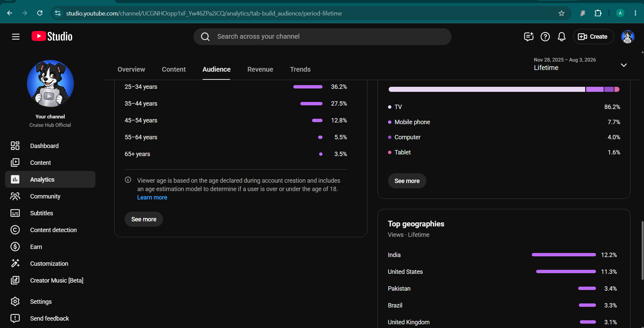Open Earn in the sidebar
Viewport: 644px width, 328px height.
point(50,247)
